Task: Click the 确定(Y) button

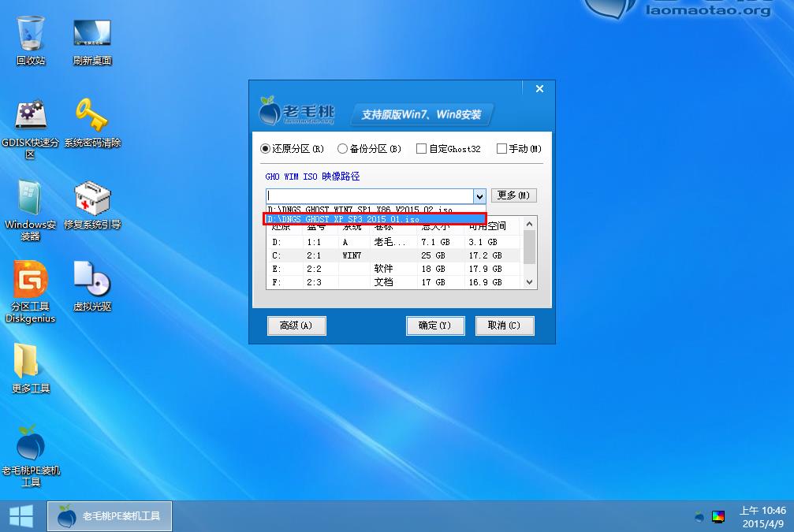Action: click(434, 326)
